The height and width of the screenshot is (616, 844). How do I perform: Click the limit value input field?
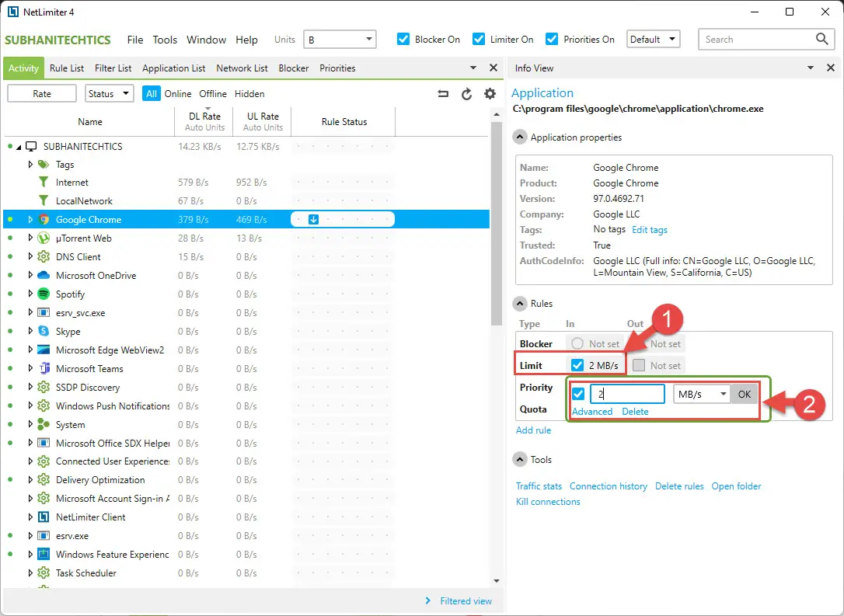coord(628,395)
